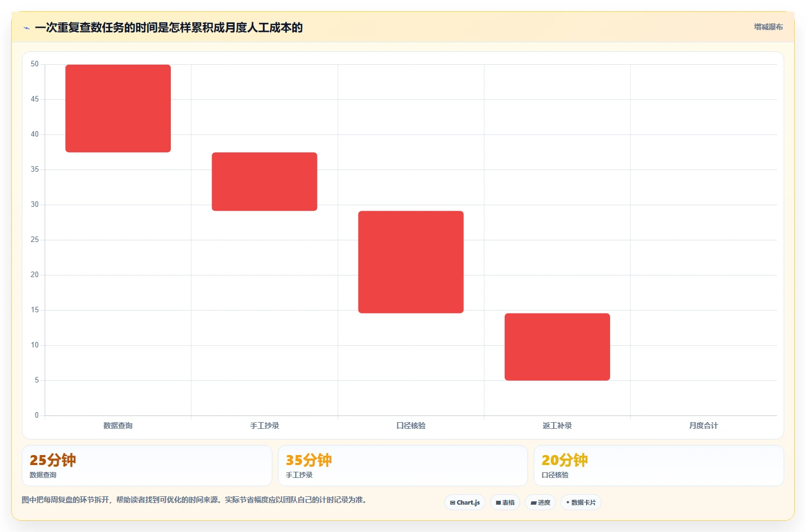Click the chart title heading text
The width and height of the screenshot is (806, 532).
169,28
